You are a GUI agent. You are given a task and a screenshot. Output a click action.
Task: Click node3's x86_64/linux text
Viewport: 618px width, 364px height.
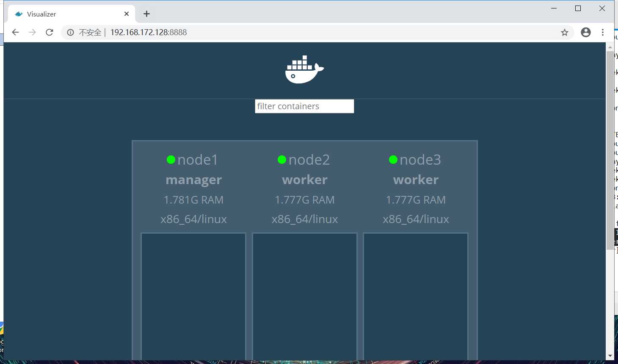click(416, 219)
